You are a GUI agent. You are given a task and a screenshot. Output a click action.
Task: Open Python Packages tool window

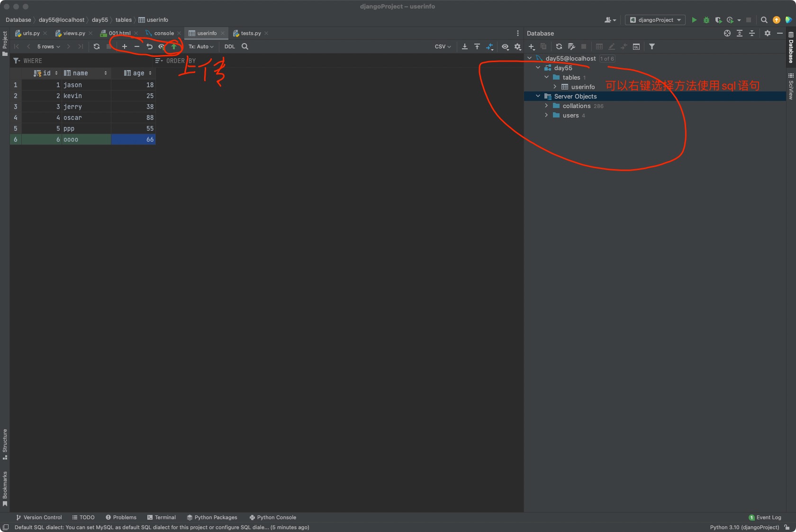click(212, 517)
